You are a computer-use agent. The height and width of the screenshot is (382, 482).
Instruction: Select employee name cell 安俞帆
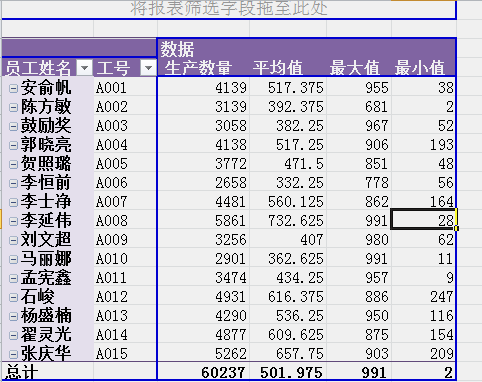46,88
